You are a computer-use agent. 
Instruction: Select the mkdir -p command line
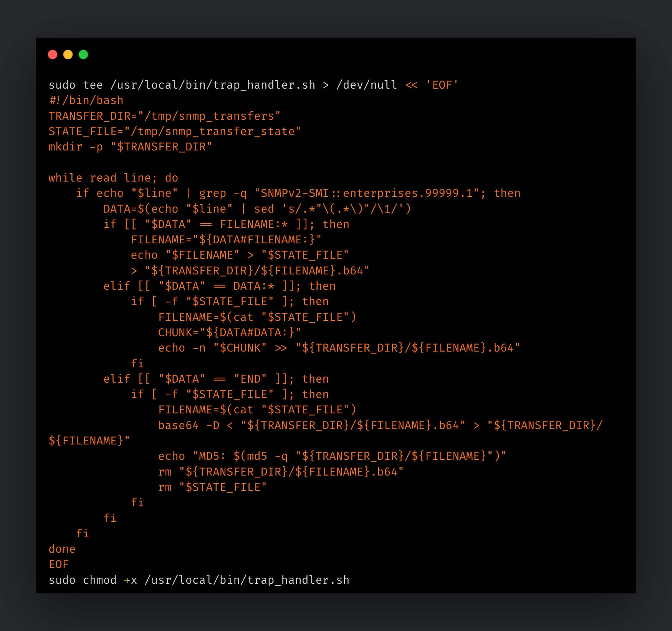(129, 147)
